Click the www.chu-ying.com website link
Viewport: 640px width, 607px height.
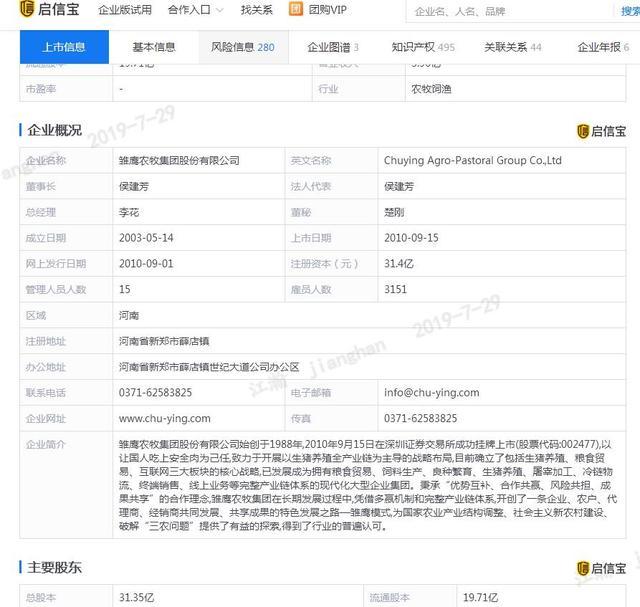pyautogui.click(x=164, y=418)
